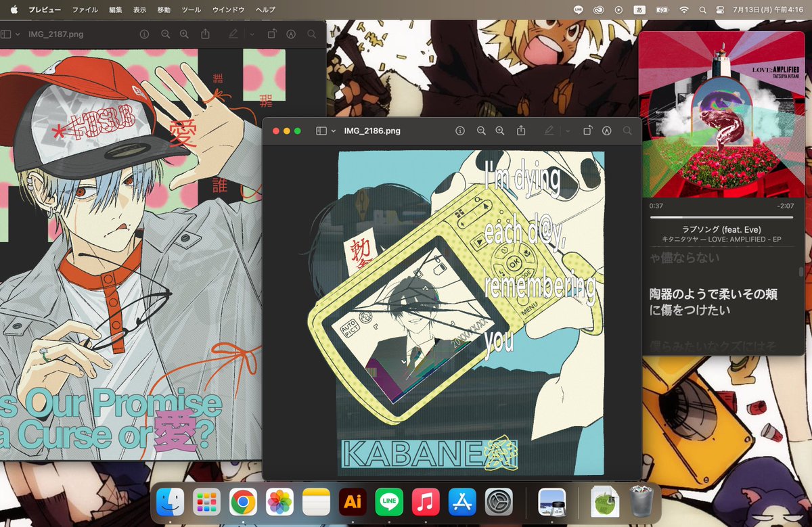Open the 表示 menu

[139, 9]
